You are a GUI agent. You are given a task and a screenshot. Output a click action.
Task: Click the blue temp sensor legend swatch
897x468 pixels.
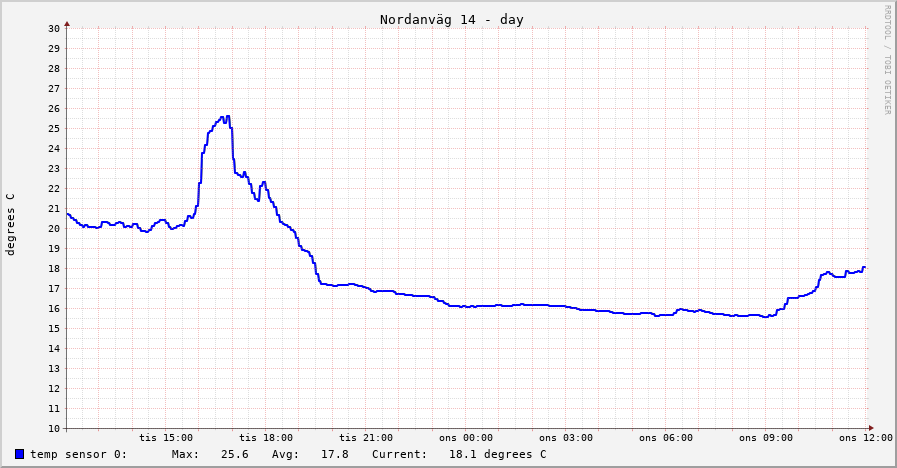[19, 454]
